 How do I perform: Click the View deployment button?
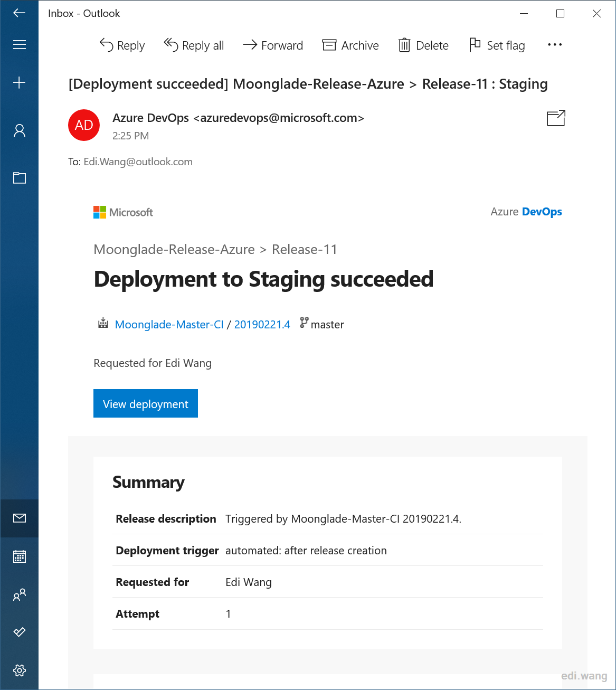(x=146, y=403)
